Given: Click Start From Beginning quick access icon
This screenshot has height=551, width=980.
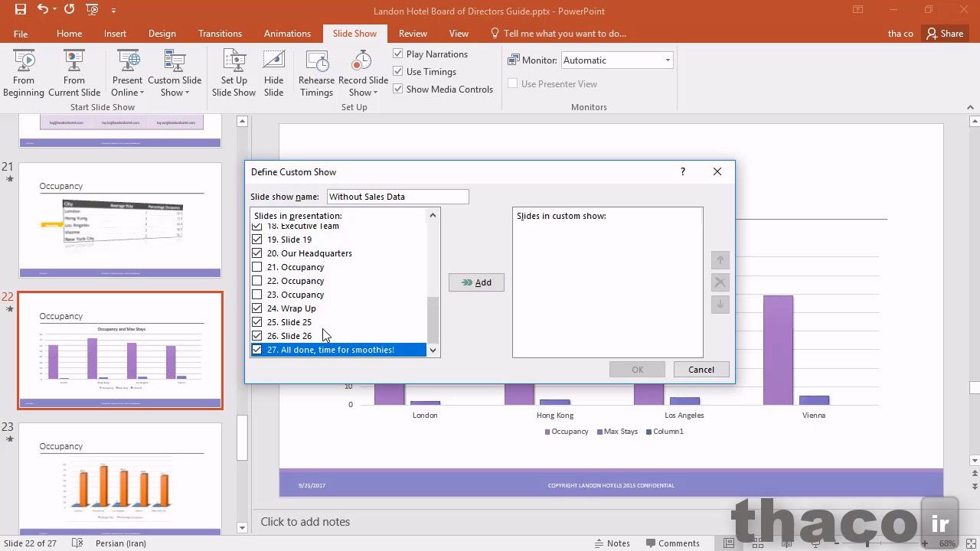Looking at the screenshot, I should tap(93, 10).
